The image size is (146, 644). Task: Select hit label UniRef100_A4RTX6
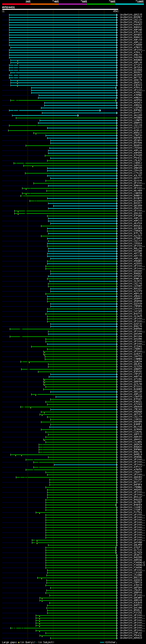click(131, 376)
